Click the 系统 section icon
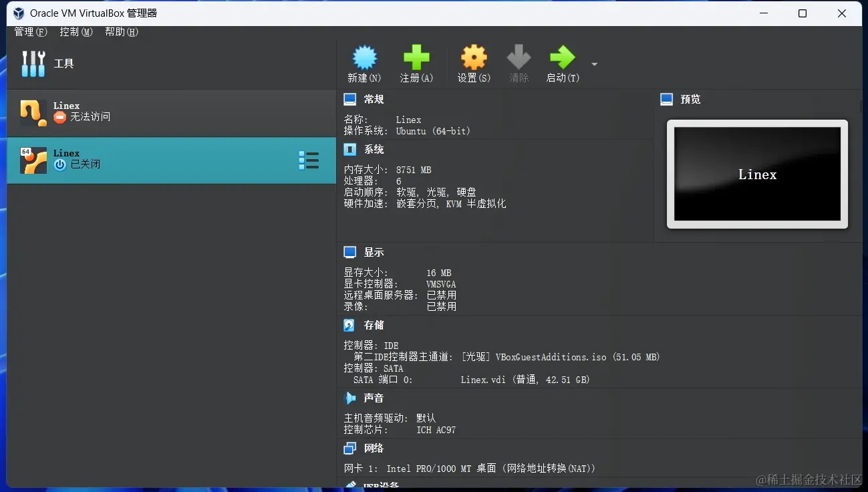Viewport: 868px width, 492px height. [349, 149]
